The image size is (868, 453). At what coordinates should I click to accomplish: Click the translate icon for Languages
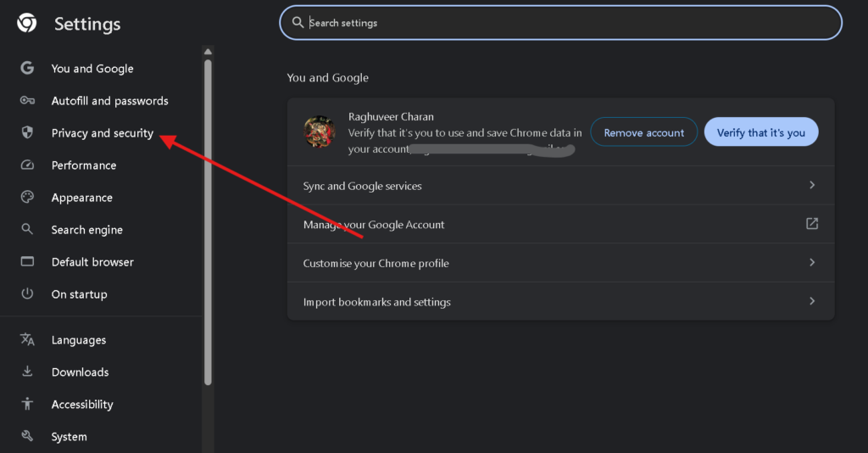click(x=27, y=339)
